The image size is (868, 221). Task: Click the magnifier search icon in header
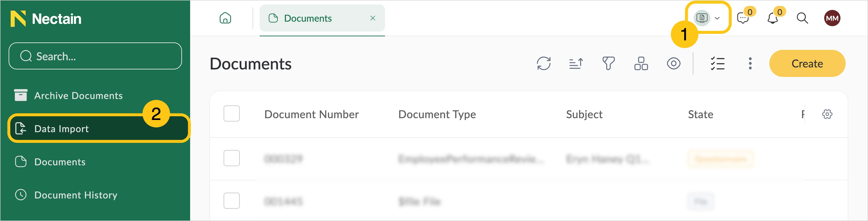802,18
